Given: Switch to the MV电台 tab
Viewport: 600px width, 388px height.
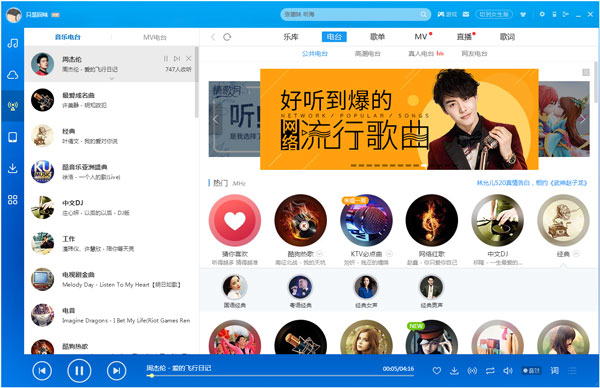Looking at the screenshot, I should (x=155, y=37).
